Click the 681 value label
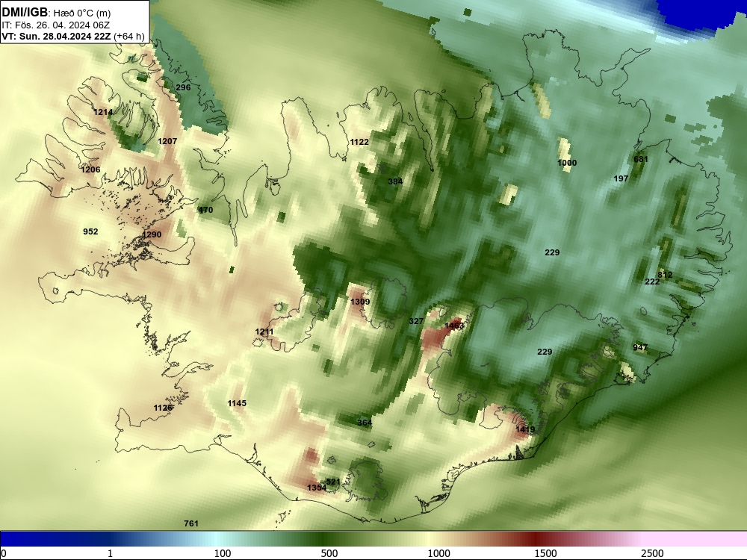The image size is (747, 560). pyautogui.click(x=641, y=159)
